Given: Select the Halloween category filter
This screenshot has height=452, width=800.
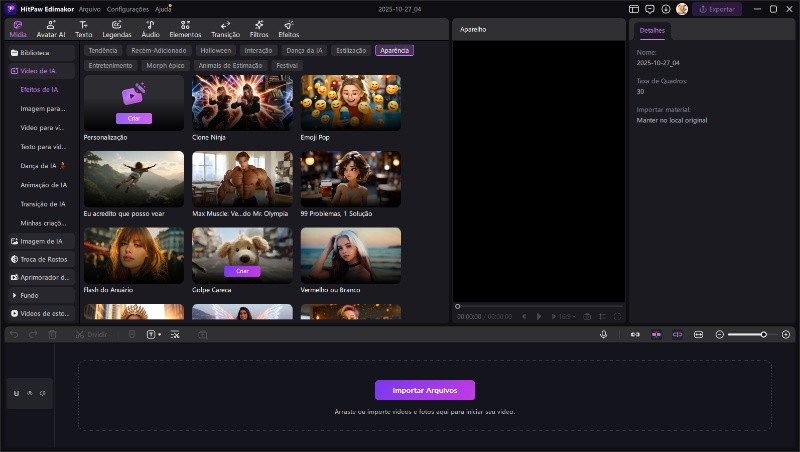Looking at the screenshot, I should (x=215, y=50).
